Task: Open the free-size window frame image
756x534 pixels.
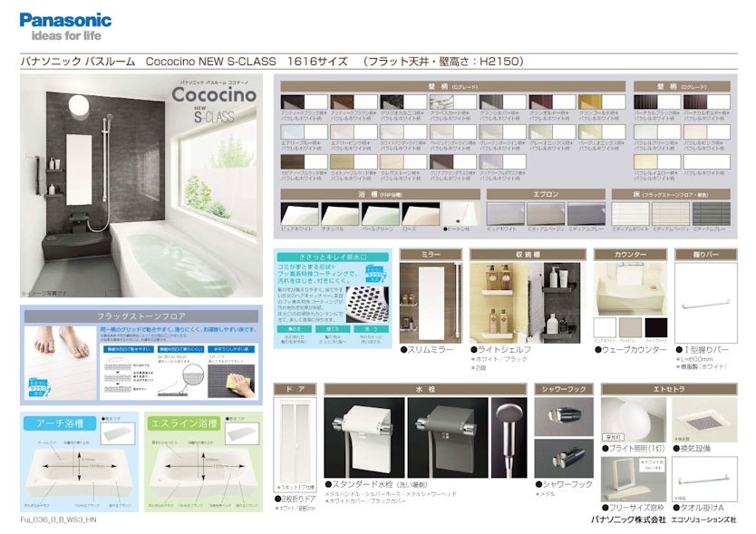Action: click(x=634, y=479)
